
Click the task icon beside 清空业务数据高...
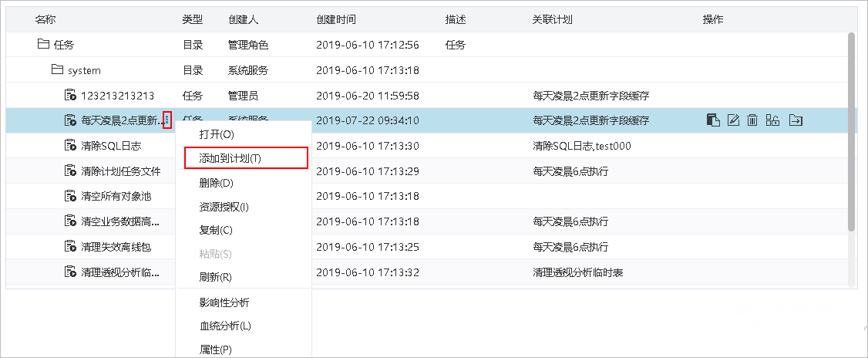click(x=70, y=221)
